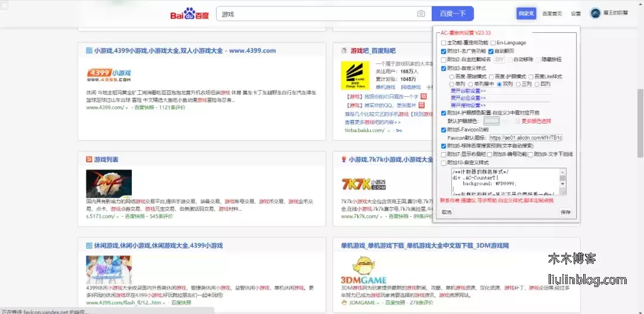Click the Baidu logo
The height and width of the screenshot is (314, 644).
[x=191, y=14]
